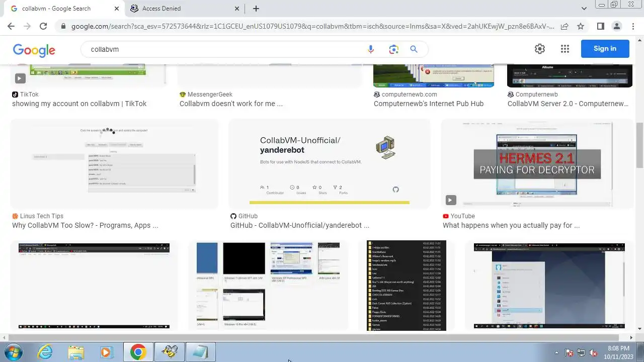Viewport: 644px width, 362px height.
Task: Open CollabVM Server 2.0 result
Action: [568, 104]
